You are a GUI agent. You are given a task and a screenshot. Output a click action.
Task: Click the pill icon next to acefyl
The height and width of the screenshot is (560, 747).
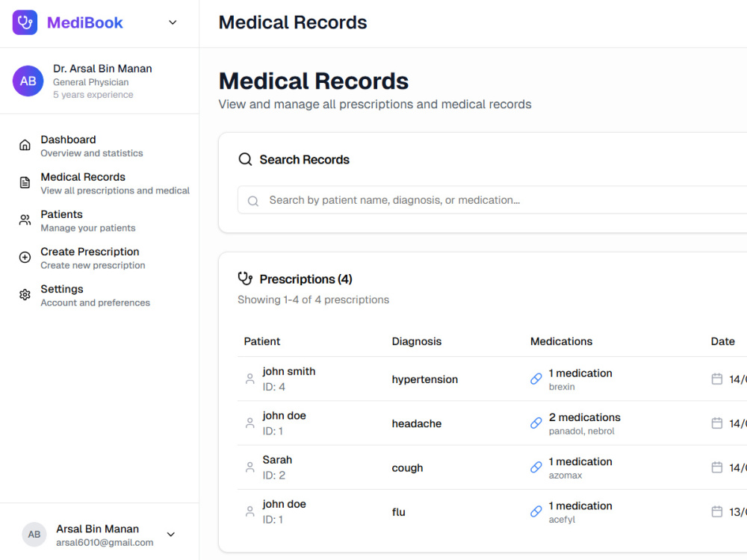pyautogui.click(x=536, y=511)
